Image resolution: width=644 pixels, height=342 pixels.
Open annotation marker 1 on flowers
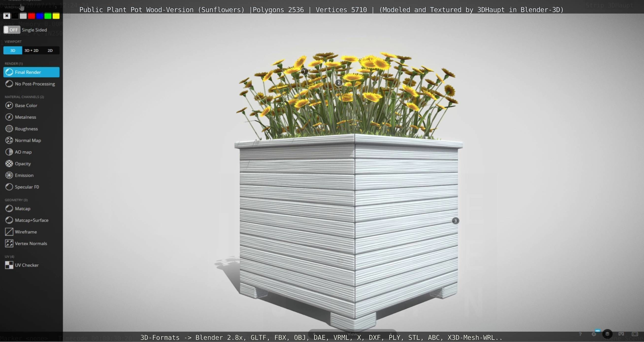pyautogui.click(x=304, y=71)
